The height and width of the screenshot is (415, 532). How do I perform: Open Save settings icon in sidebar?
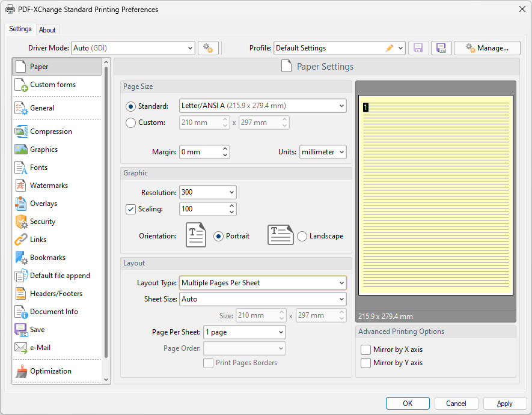[21, 330]
